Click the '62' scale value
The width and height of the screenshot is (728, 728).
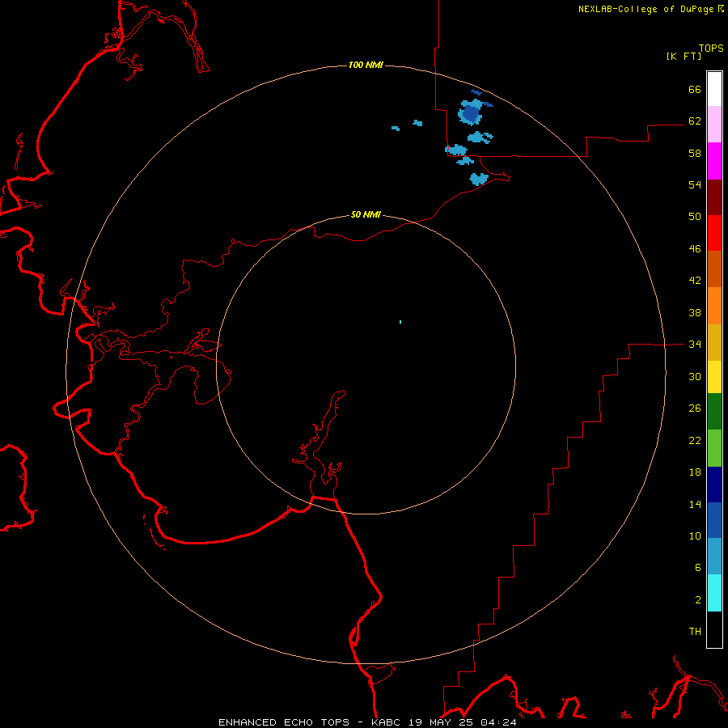[x=695, y=121]
